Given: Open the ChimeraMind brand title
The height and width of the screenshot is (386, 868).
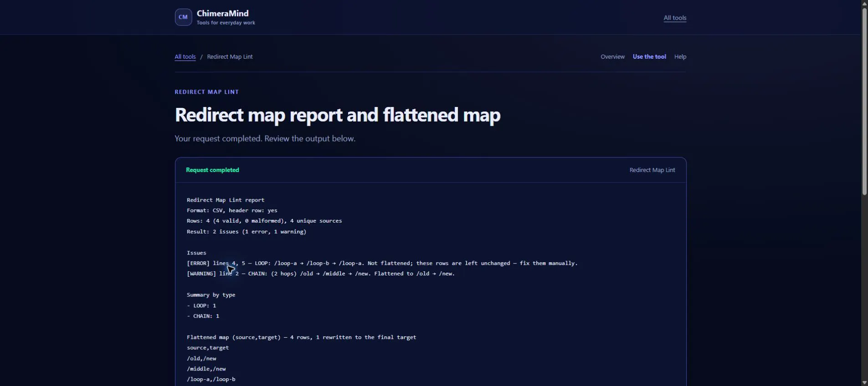Looking at the screenshot, I should tap(222, 13).
